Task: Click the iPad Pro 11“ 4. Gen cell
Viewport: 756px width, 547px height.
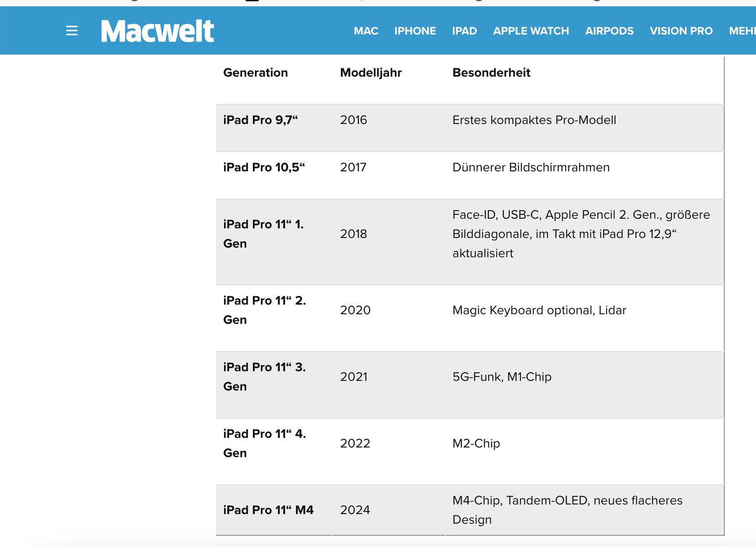Action: click(x=265, y=443)
